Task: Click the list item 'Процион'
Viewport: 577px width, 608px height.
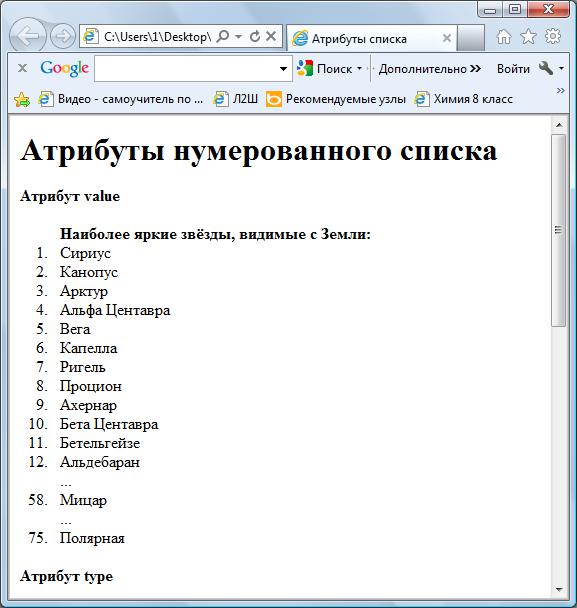Action: click(91, 386)
